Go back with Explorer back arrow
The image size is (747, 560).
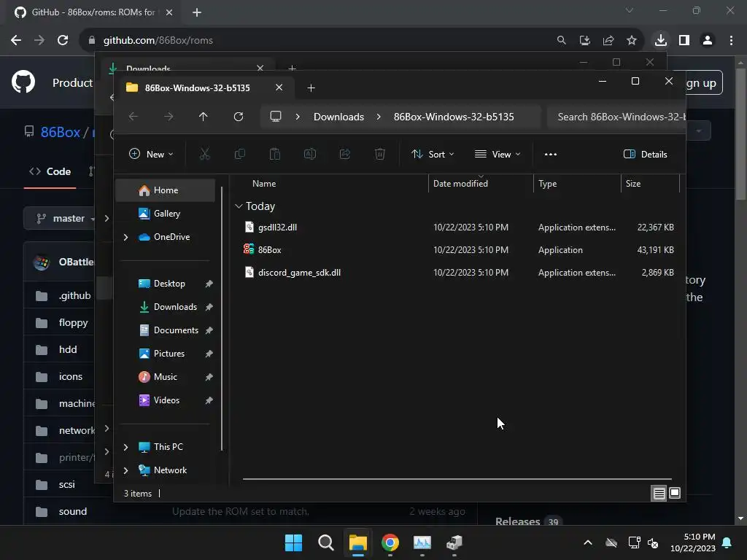click(133, 117)
